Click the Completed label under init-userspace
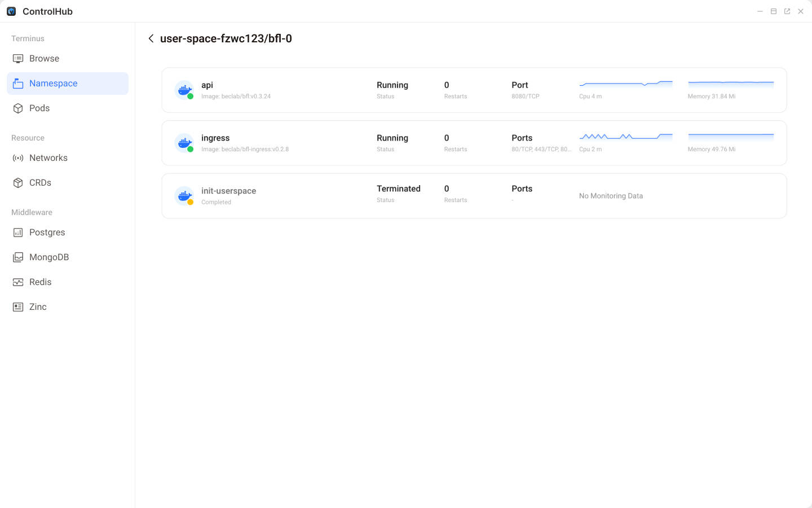The image size is (812, 508). click(216, 202)
